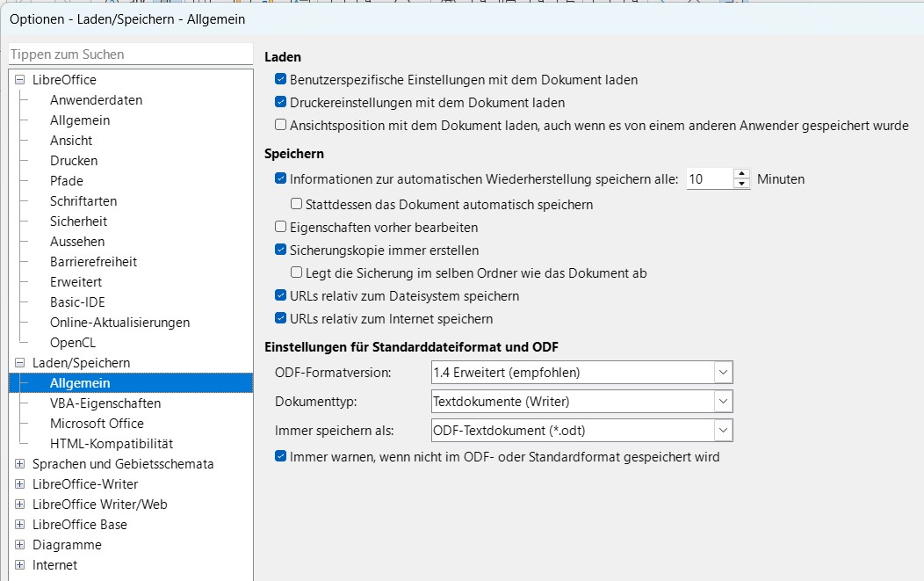Expand the LibreOffice Base node
Image resolution: width=924 pixels, height=581 pixels.
point(19,525)
